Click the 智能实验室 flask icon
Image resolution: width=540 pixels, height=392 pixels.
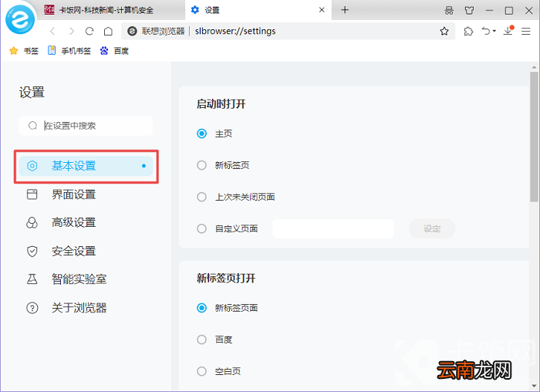point(32,279)
